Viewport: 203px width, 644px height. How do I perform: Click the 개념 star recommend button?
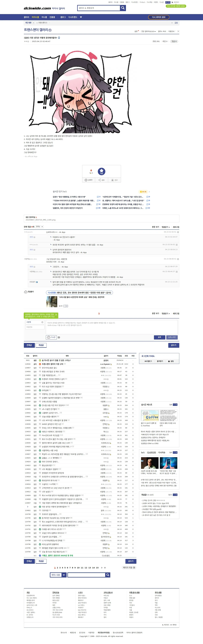click(x=101, y=171)
